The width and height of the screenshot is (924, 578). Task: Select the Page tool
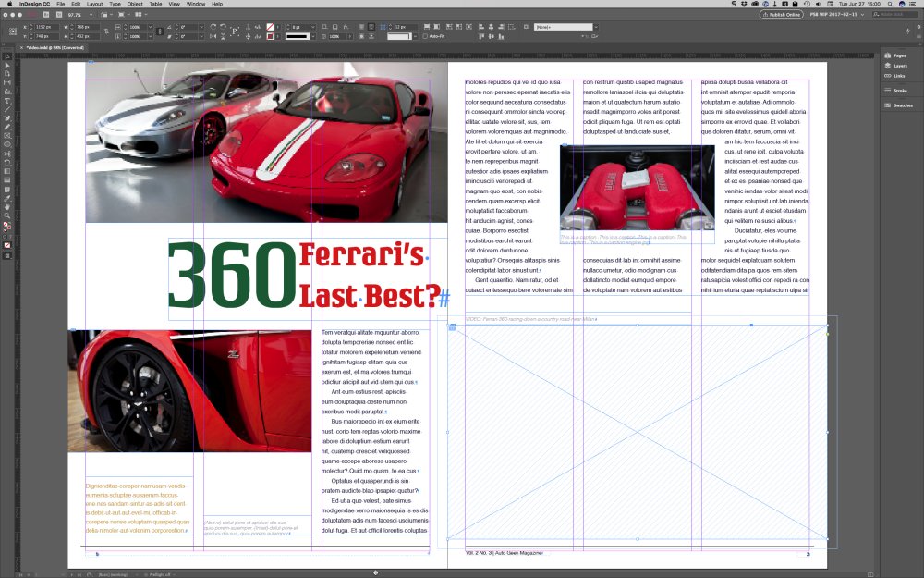click(x=7, y=73)
